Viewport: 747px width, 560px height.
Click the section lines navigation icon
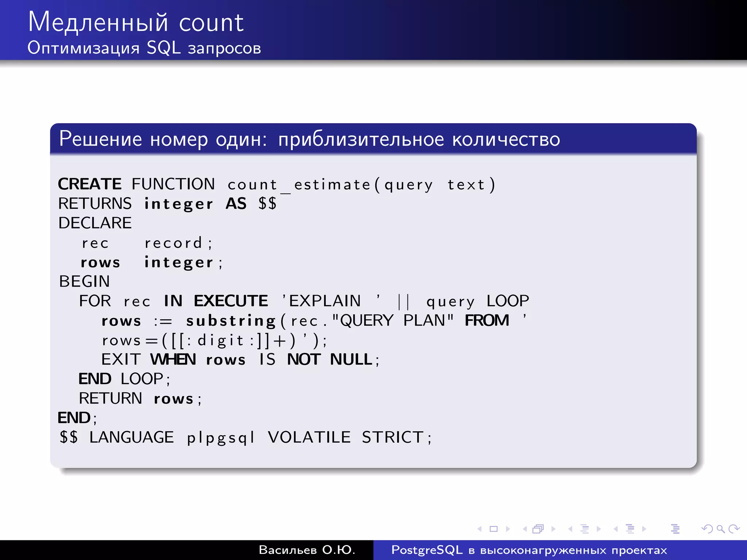[x=630, y=529]
